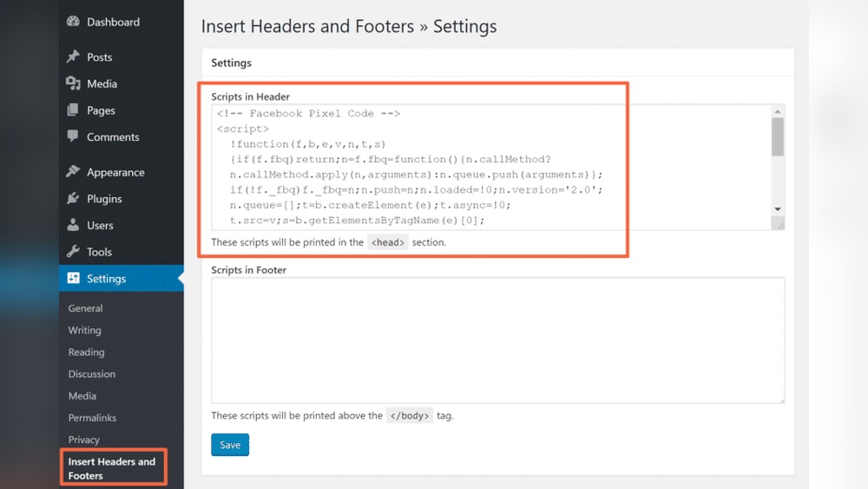Click the Settings panel heading

(232, 63)
